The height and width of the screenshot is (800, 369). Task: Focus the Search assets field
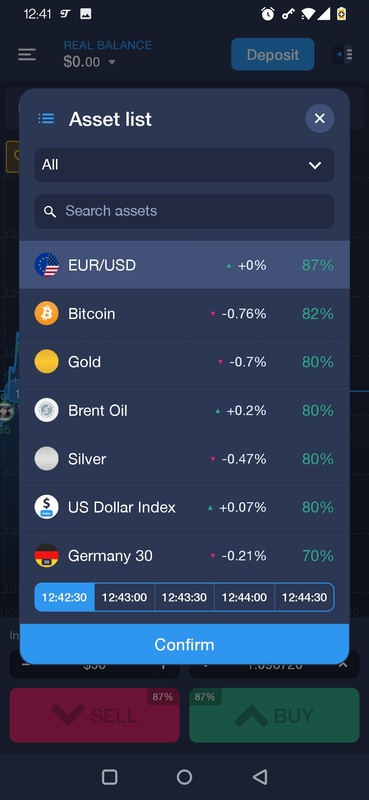(184, 211)
